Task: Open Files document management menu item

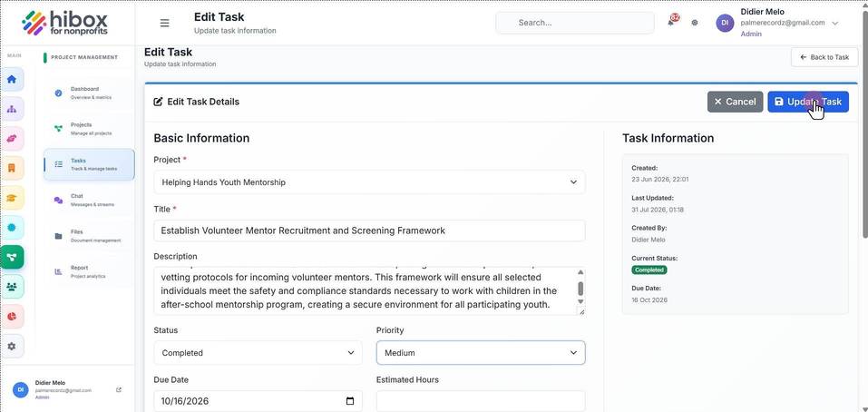Action: tap(89, 236)
